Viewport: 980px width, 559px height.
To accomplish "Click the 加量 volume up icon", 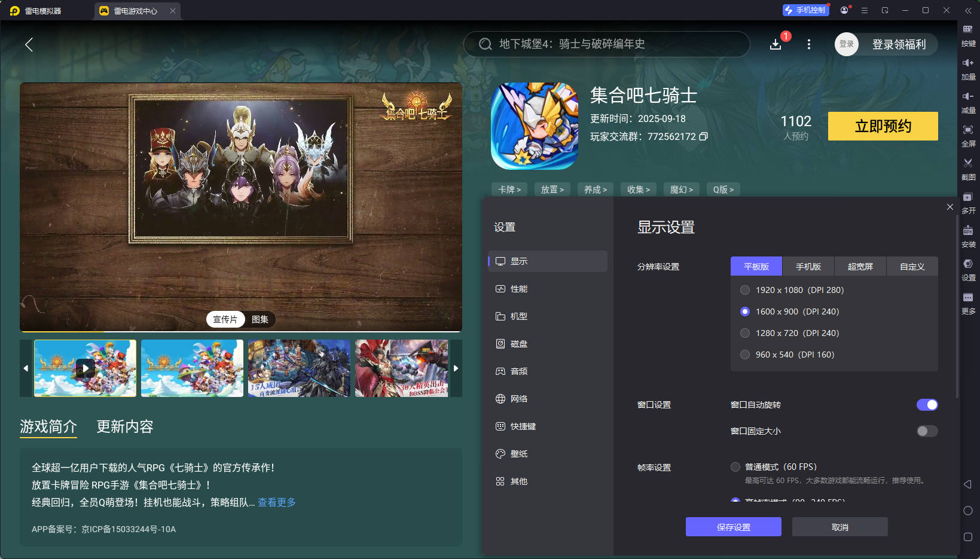I will [968, 69].
